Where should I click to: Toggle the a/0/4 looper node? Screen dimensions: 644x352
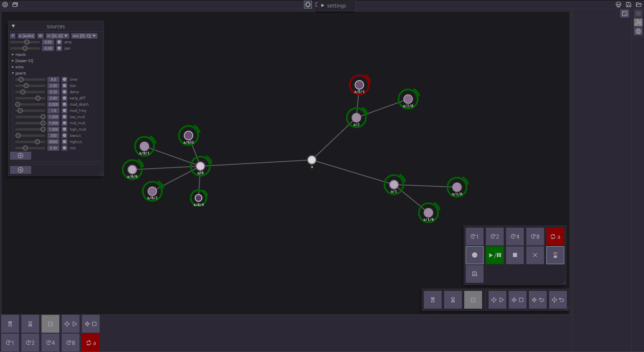198,198
